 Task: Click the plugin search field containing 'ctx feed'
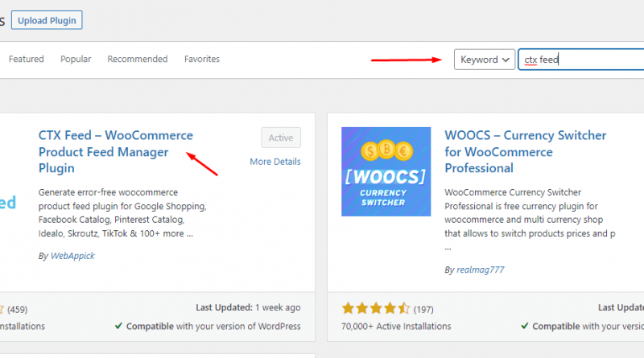pos(580,60)
